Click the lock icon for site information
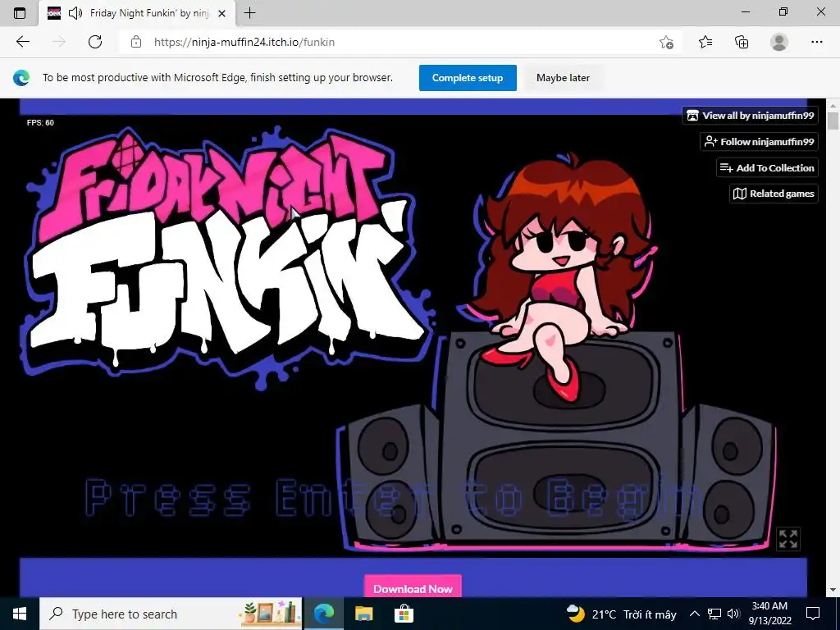Viewport: 840px width, 630px height. coord(136,42)
